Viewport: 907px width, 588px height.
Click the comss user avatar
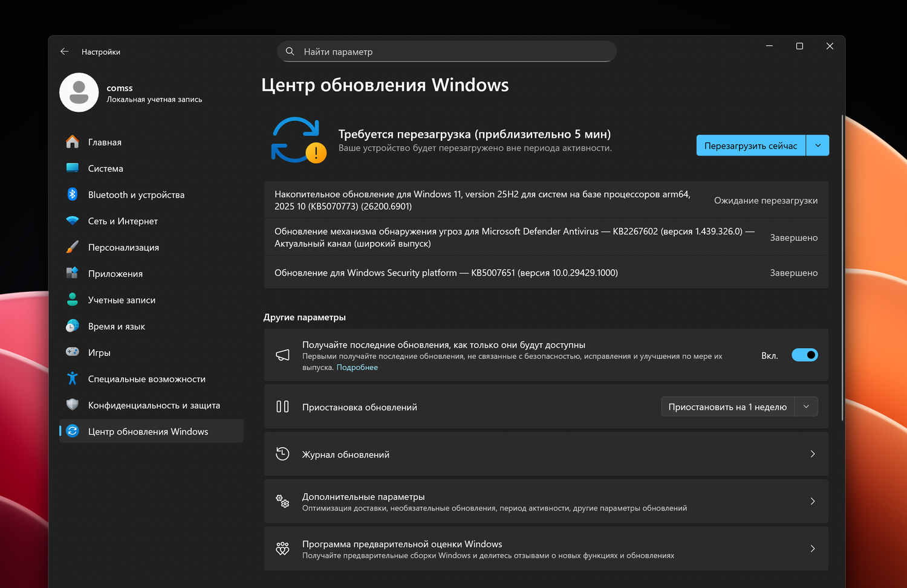pyautogui.click(x=79, y=92)
